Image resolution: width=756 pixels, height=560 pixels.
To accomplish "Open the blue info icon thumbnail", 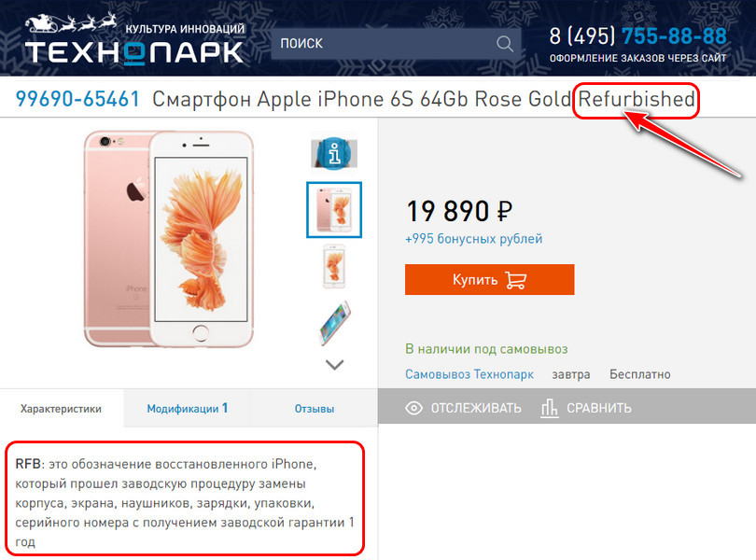I will (334, 153).
